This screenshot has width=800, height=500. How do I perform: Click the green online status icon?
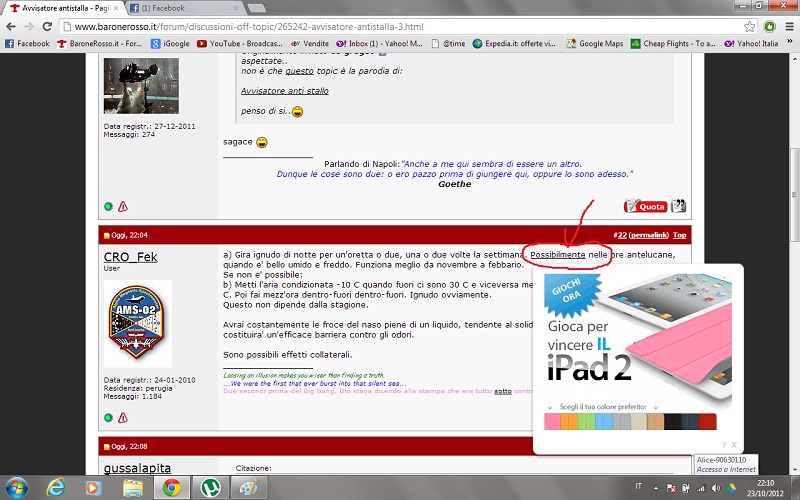pyautogui.click(x=109, y=207)
